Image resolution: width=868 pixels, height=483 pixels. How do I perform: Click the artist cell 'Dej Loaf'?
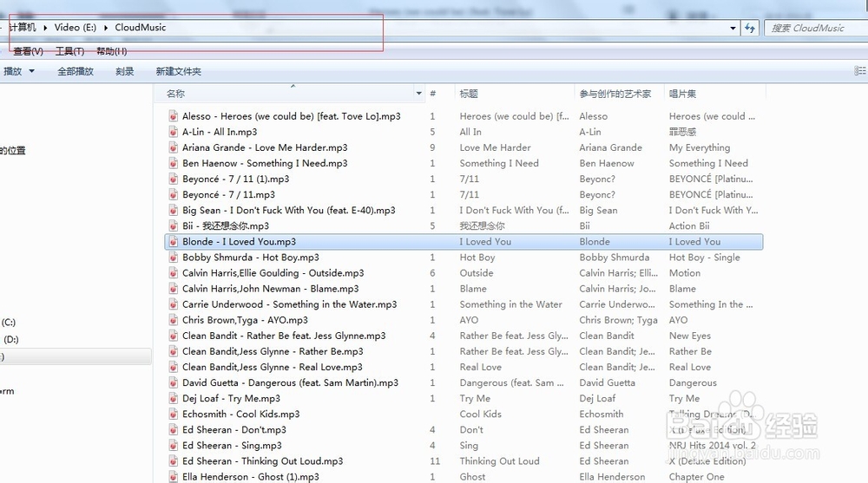(598, 398)
